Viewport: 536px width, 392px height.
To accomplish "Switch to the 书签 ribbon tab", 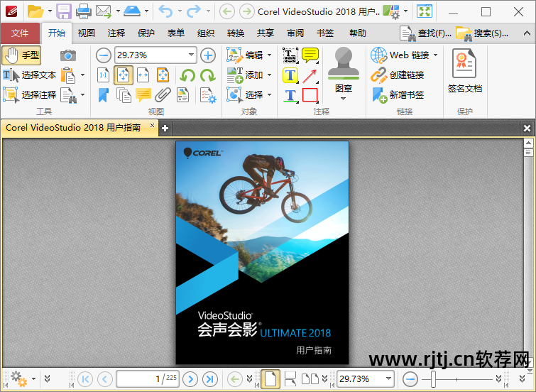I will 324,33.
